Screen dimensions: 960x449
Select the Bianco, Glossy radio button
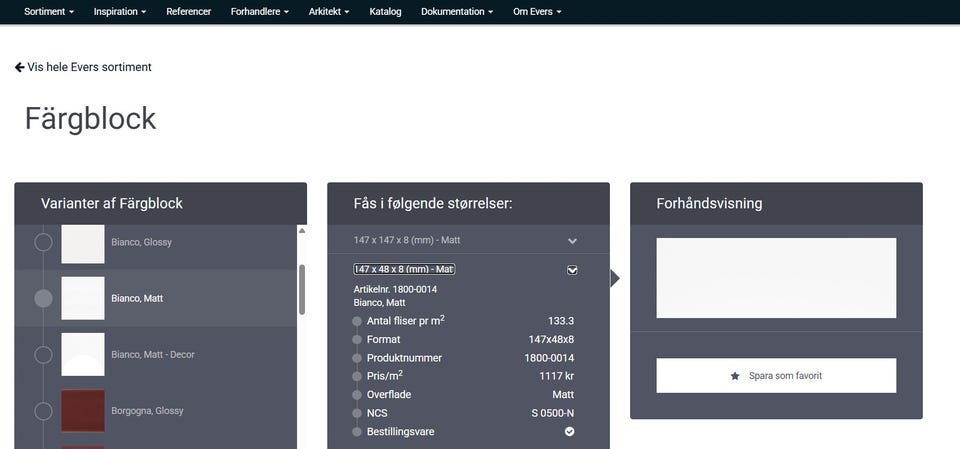[43, 242]
